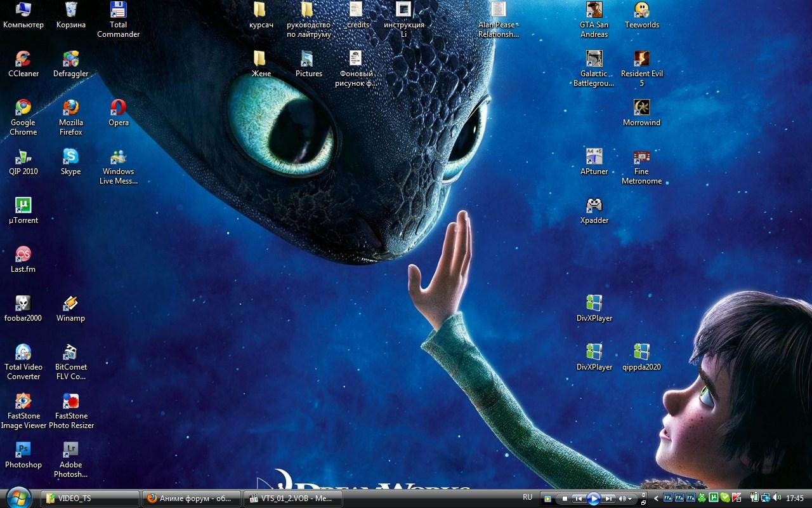The height and width of the screenshot is (508, 812).
Task: Select the foobar2000 icon
Action: click(x=23, y=304)
